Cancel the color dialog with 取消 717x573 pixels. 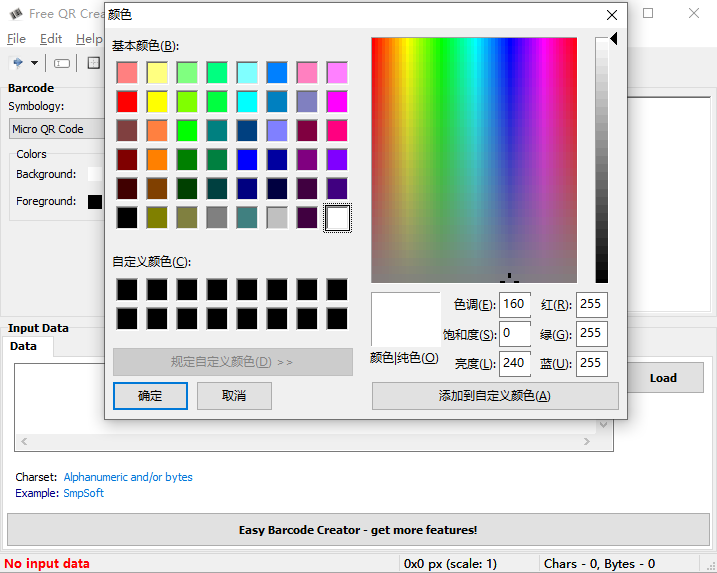coord(234,396)
